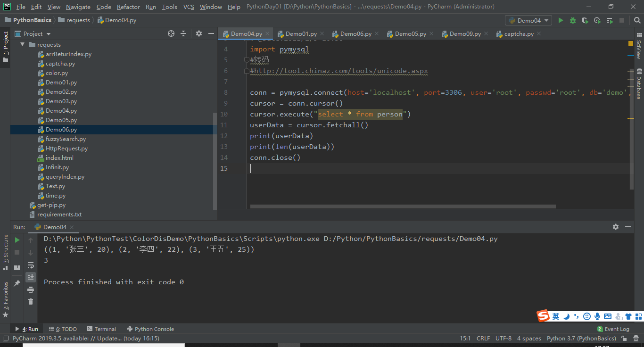This screenshot has height=347, width=644.
Task: Open the Event Log
Action: tap(613, 329)
